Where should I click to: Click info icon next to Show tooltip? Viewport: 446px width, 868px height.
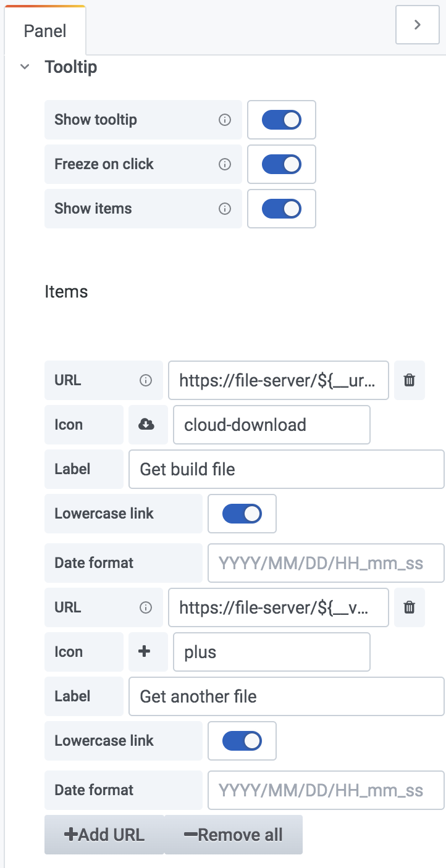[x=225, y=120]
